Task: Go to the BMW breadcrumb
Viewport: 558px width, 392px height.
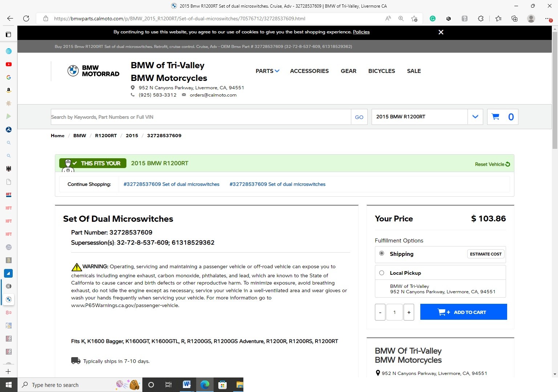Action: [80, 135]
